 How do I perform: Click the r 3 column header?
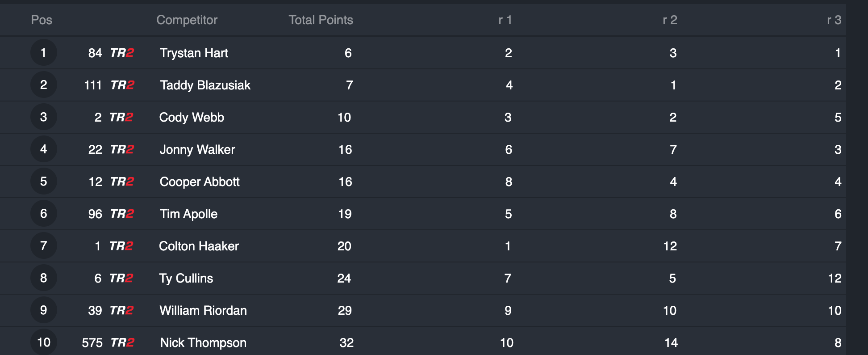[x=834, y=20]
